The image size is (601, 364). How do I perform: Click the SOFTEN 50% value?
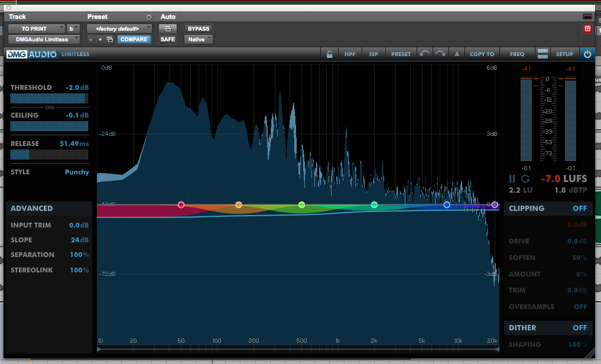tap(579, 258)
